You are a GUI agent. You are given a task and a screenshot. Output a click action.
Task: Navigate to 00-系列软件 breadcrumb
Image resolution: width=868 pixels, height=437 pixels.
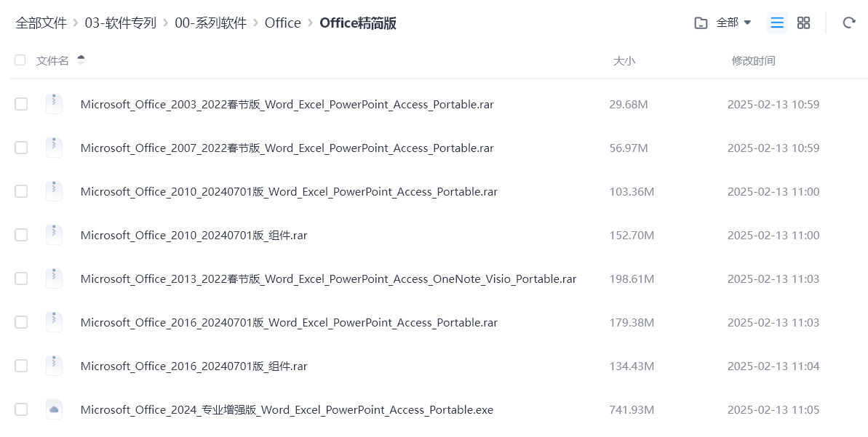(x=210, y=23)
